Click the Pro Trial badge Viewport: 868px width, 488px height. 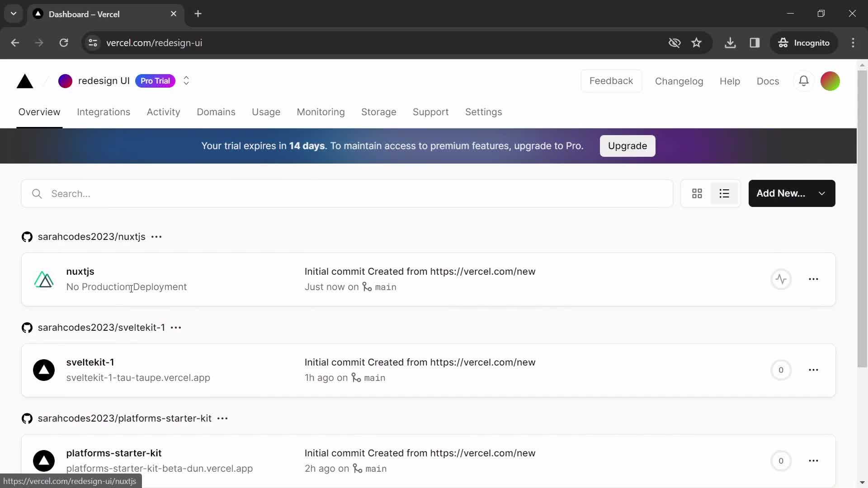point(155,81)
